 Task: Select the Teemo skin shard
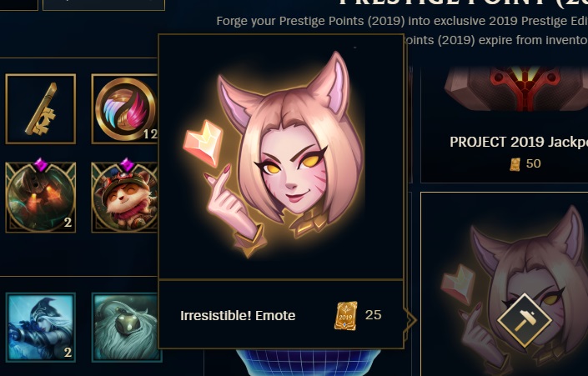pyautogui.click(x=125, y=197)
